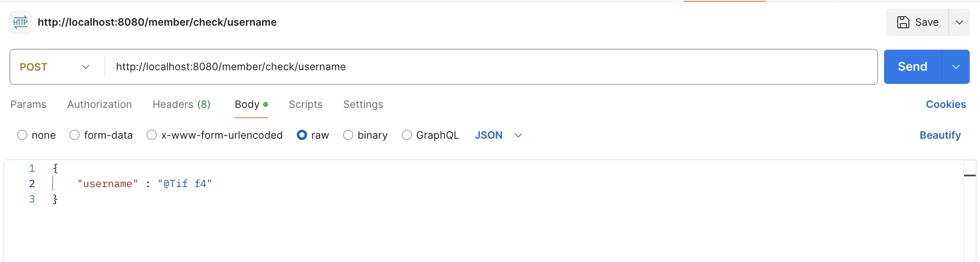Go to the Settings tab
This screenshot has width=980, height=262.
coord(363,104)
